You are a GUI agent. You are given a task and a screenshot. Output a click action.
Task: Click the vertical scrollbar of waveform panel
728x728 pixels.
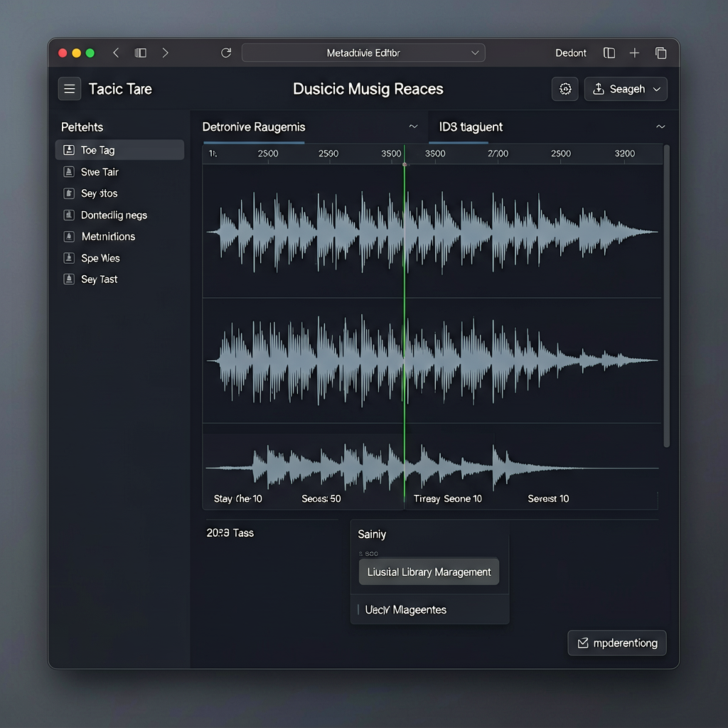[667, 296]
